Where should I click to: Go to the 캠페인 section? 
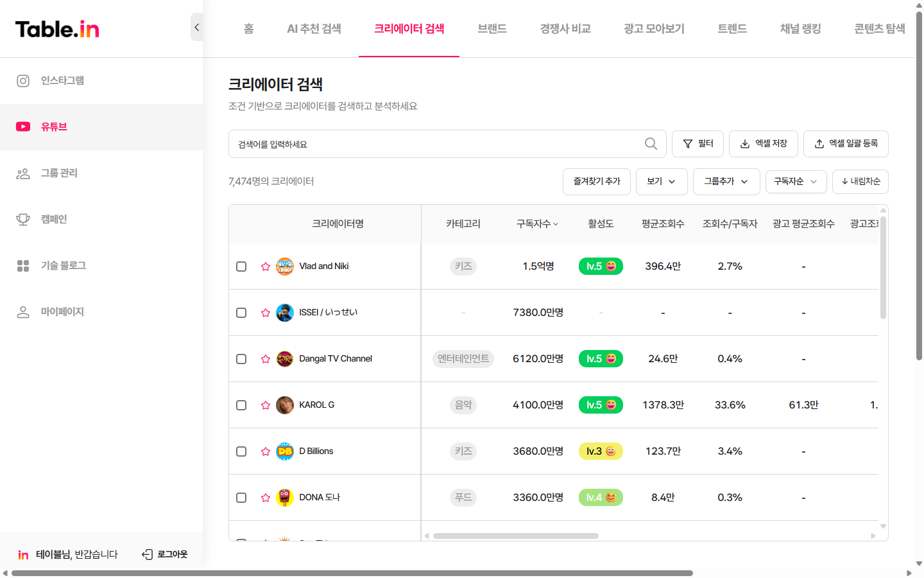(x=55, y=219)
